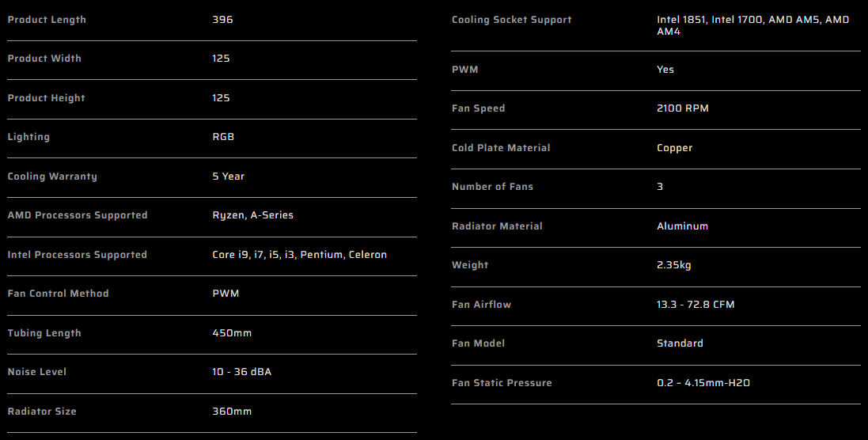Screen dimensions: 868x440
Task: Select the Core i9, i7, i5 processors text
Action: [x=300, y=255]
